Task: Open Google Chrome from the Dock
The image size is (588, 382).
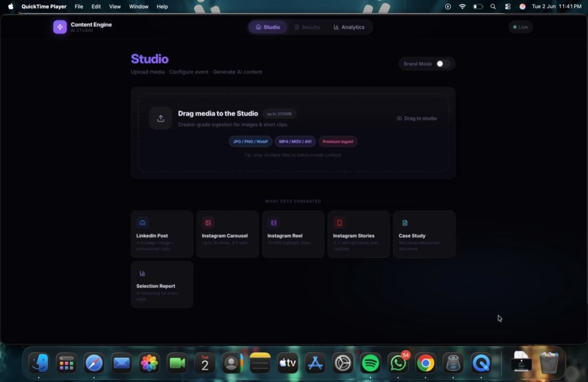Action: point(425,363)
